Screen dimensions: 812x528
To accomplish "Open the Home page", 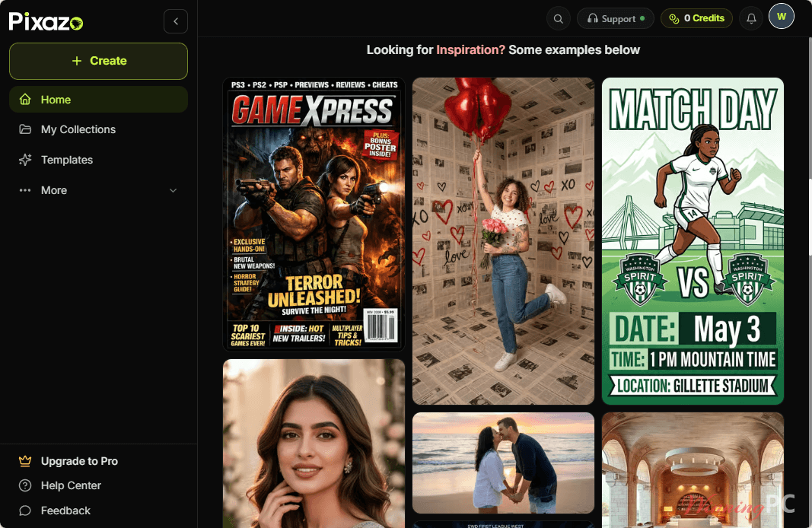I will (x=98, y=100).
